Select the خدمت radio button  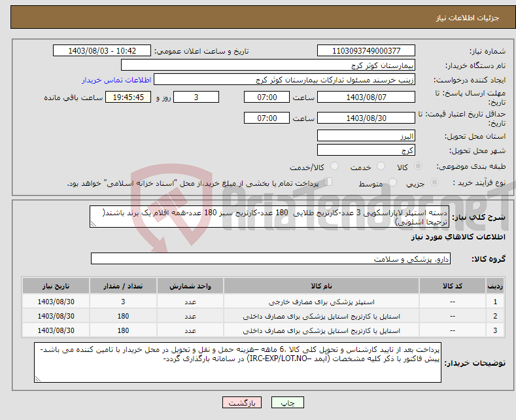click(x=381, y=166)
